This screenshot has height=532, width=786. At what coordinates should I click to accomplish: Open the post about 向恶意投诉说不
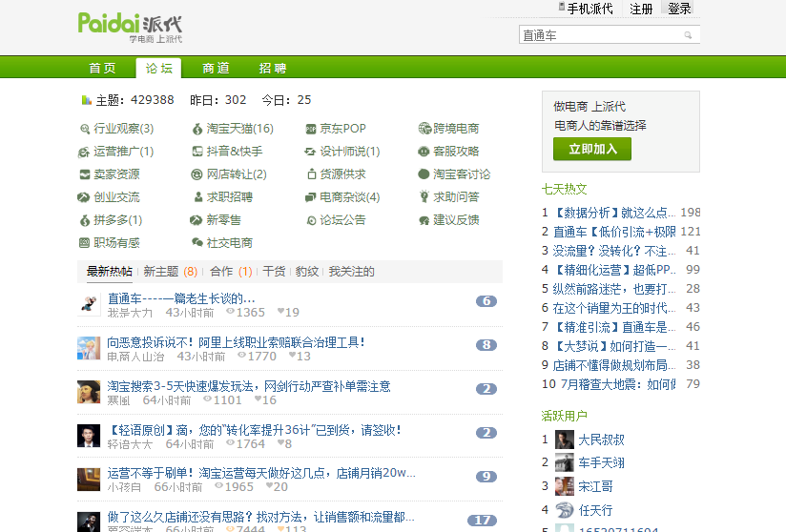click(x=236, y=342)
